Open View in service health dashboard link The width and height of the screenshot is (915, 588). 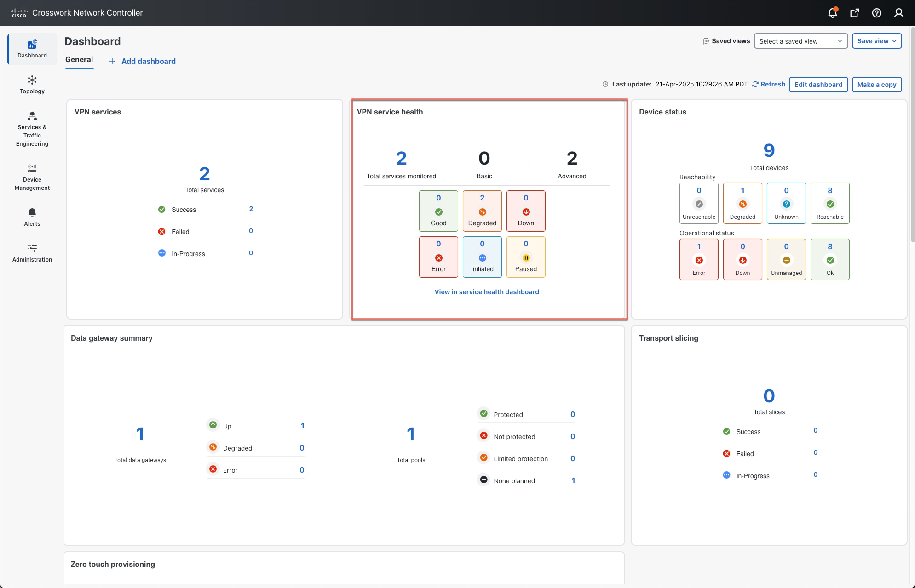pyautogui.click(x=487, y=292)
